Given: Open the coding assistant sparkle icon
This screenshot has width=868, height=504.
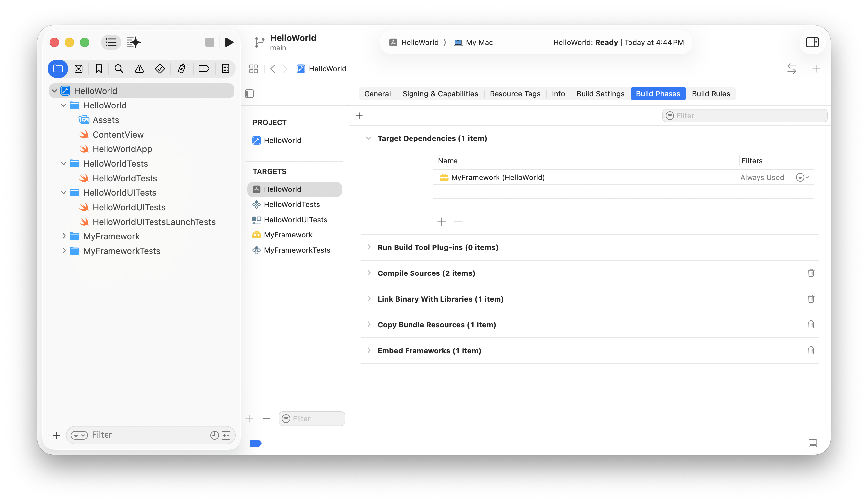Looking at the screenshot, I should coord(134,42).
